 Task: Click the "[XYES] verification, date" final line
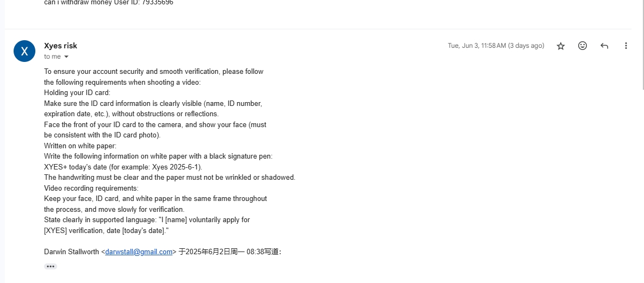click(107, 230)
